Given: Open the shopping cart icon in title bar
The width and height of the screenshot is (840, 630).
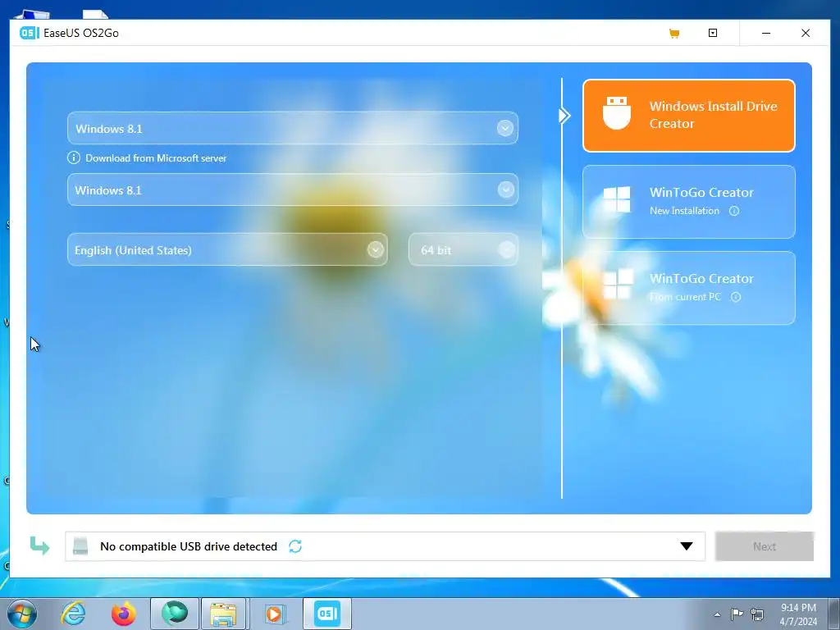Looking at the screenshot, I should click(x=674, y=34).
